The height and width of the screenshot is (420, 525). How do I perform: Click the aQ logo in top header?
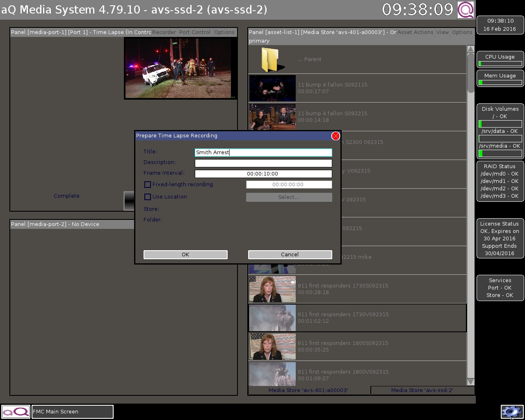[466, 9]
